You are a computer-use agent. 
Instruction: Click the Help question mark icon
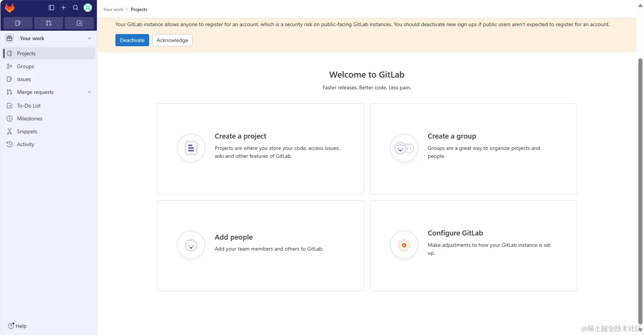[x=11, y=326]
